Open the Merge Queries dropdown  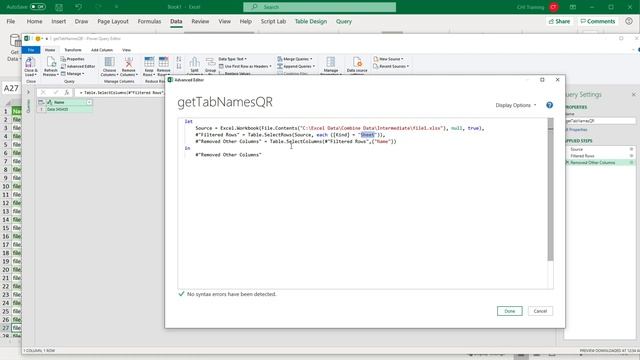[x=295, y=59]
